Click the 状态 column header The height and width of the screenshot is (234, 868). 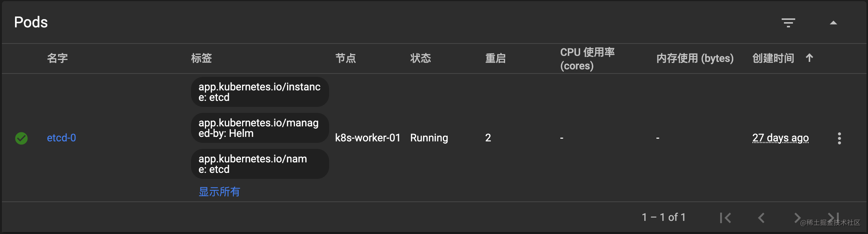[x=421, y=58]
